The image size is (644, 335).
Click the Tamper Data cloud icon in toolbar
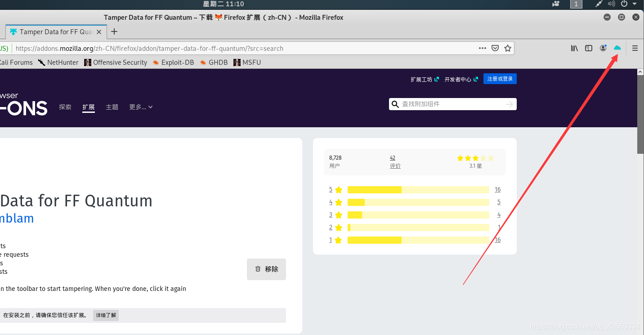coord(617,48)
